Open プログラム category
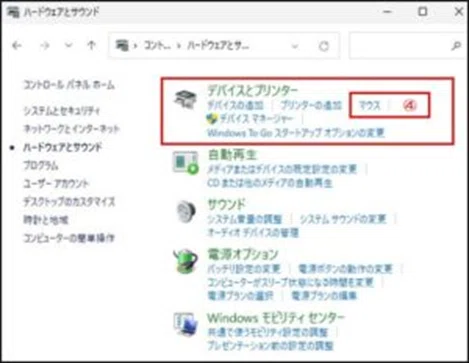This screenshot has width=469, height=363. [x=41, y=165]
